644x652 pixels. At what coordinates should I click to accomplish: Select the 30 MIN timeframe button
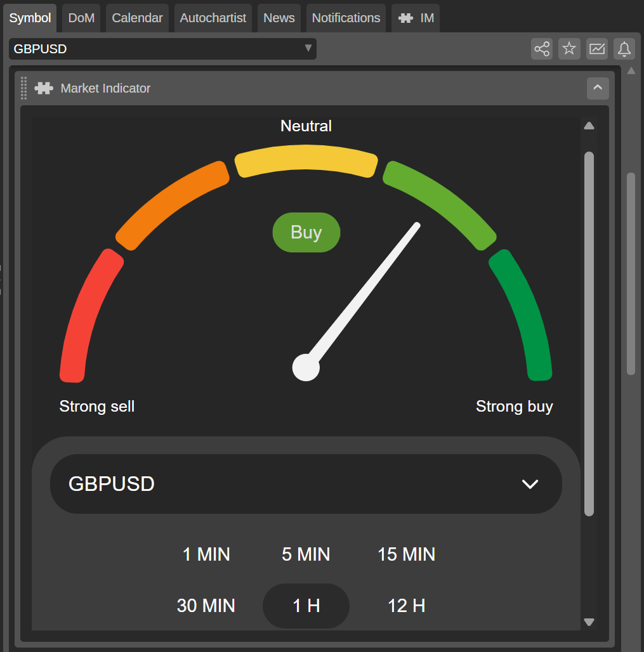click(x=206, y=606)
